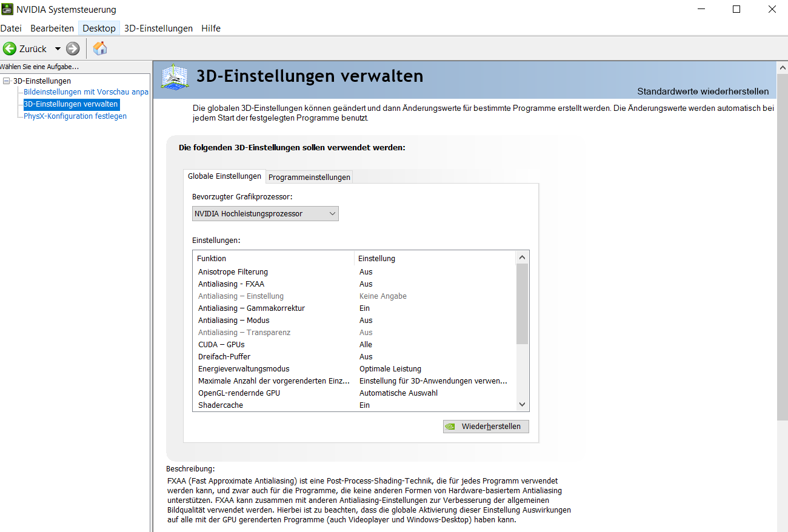Screen dimensions: 788x532
Task: Open the Bearbeiten menu
Action: 52,28
